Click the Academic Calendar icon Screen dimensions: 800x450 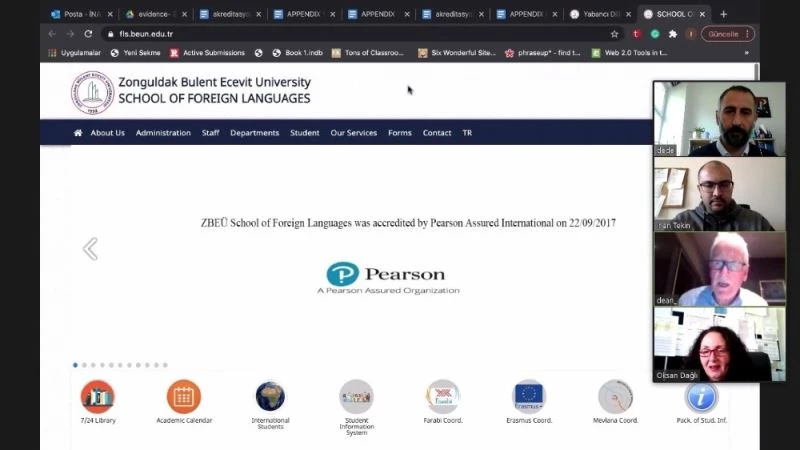(184, 397)
